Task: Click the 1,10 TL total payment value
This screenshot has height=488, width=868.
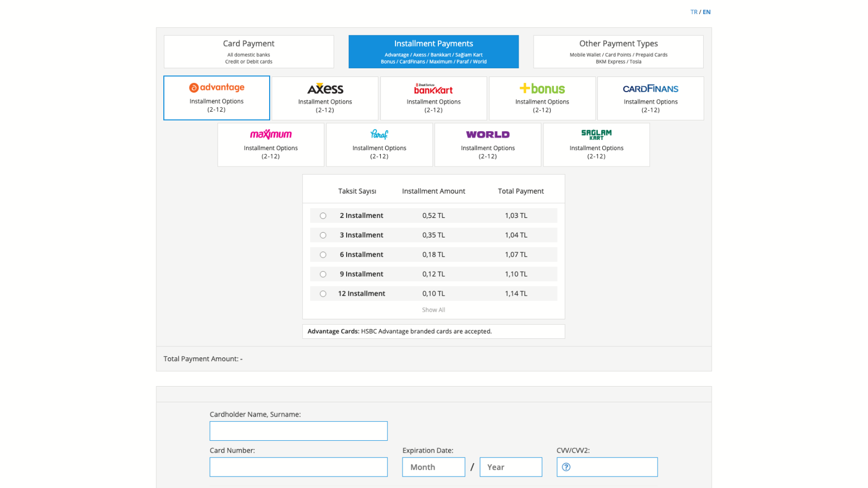Action: 516,274
